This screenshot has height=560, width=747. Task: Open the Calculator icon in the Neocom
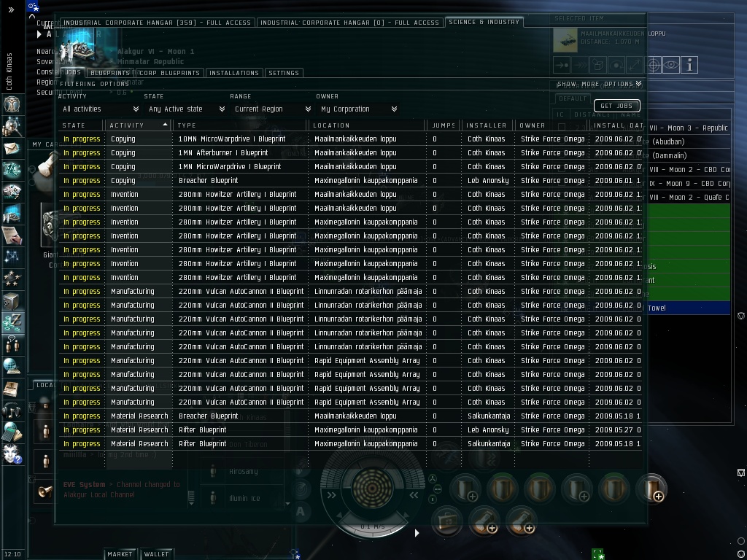pos(12,432)
